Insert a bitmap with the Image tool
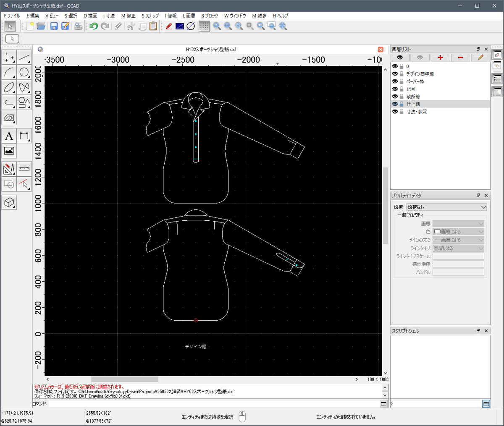 (x=9, y=151)
